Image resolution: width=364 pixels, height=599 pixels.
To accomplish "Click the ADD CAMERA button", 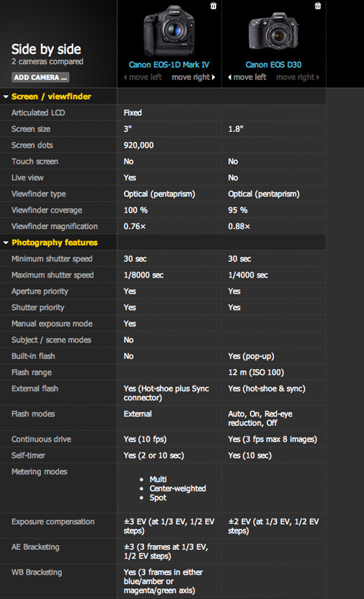I will (40, 77).
